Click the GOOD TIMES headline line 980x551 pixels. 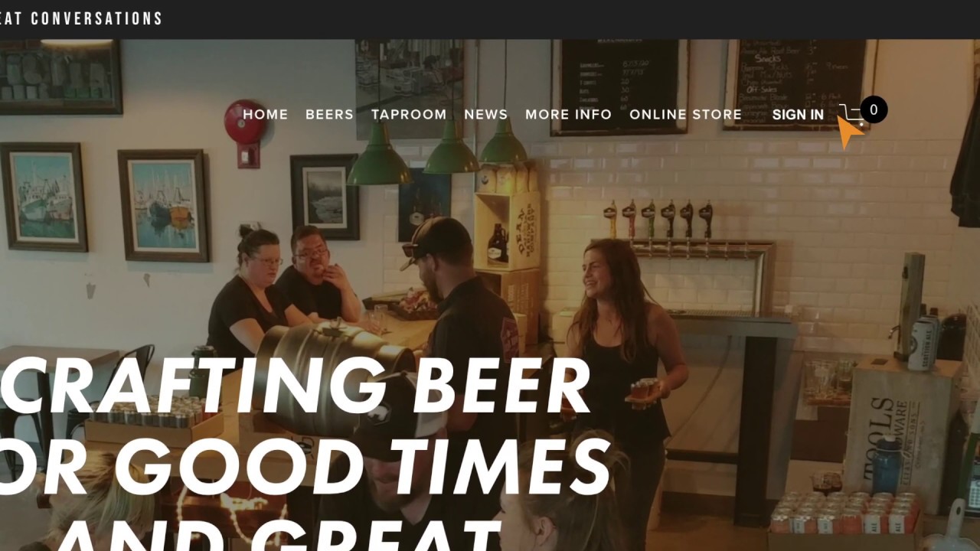[305, 467]
